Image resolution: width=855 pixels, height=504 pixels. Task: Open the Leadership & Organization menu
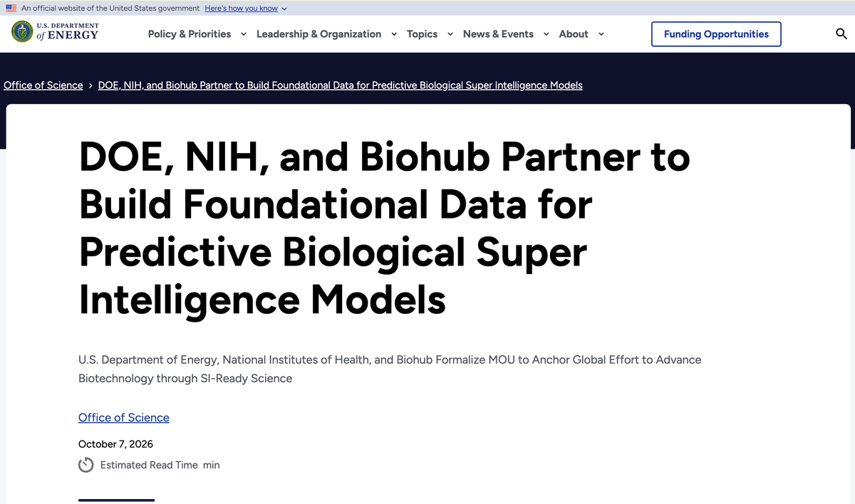318,34
